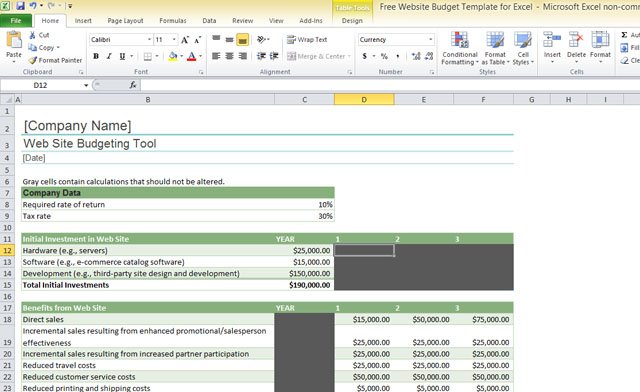Open the Insert Function fx button
The width and height of the screenshot is (640, 392).
point(133,85)
